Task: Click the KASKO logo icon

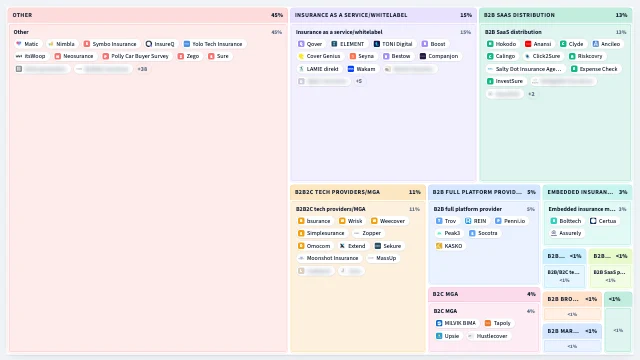Action: pos(439,246)
